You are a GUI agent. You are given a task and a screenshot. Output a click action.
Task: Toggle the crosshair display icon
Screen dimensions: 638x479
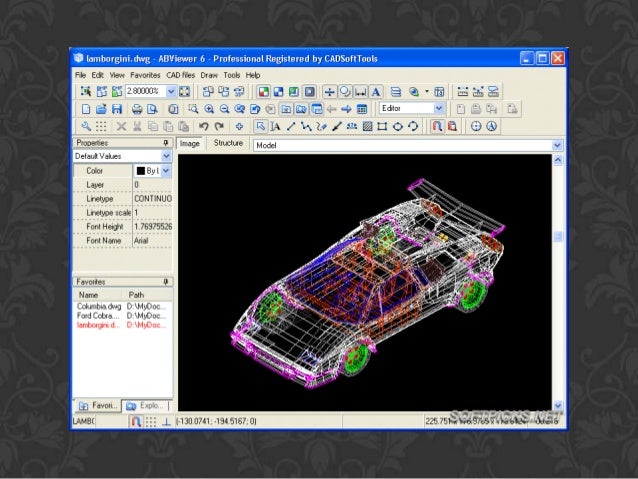[x=329, y=92]
